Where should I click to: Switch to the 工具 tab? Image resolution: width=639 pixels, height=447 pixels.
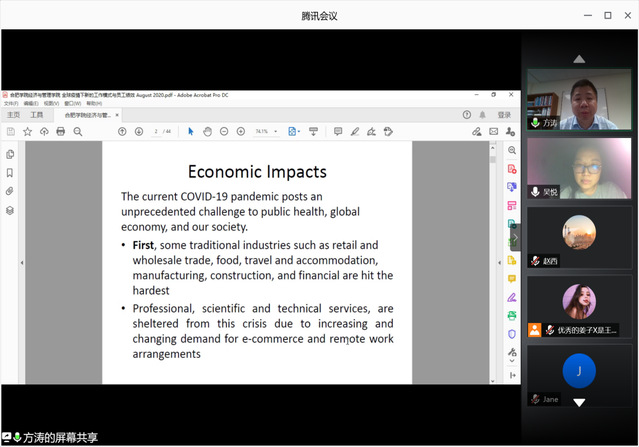coord(38,115)
